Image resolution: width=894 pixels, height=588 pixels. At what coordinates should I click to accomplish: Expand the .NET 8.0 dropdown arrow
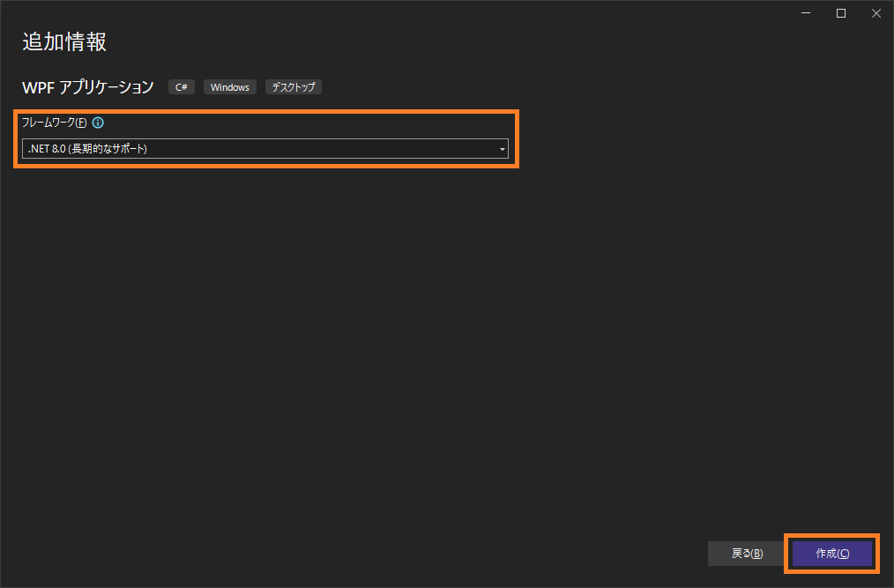click(x=502, y=149)
